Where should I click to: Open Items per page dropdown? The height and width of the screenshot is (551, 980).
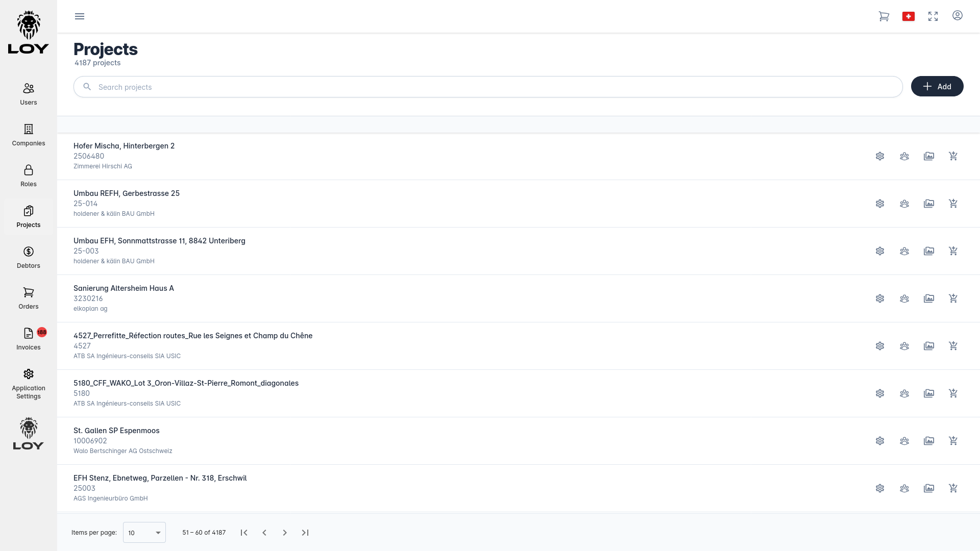(x=144, y=533)
